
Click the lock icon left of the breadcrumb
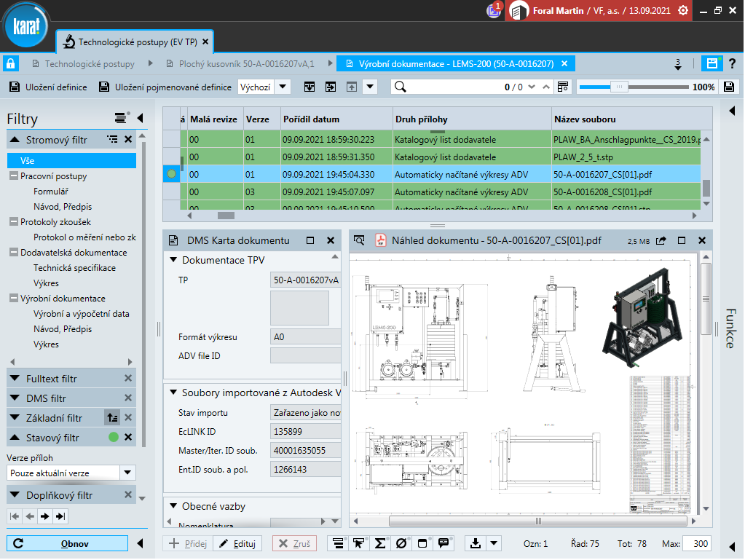point(12,64)
